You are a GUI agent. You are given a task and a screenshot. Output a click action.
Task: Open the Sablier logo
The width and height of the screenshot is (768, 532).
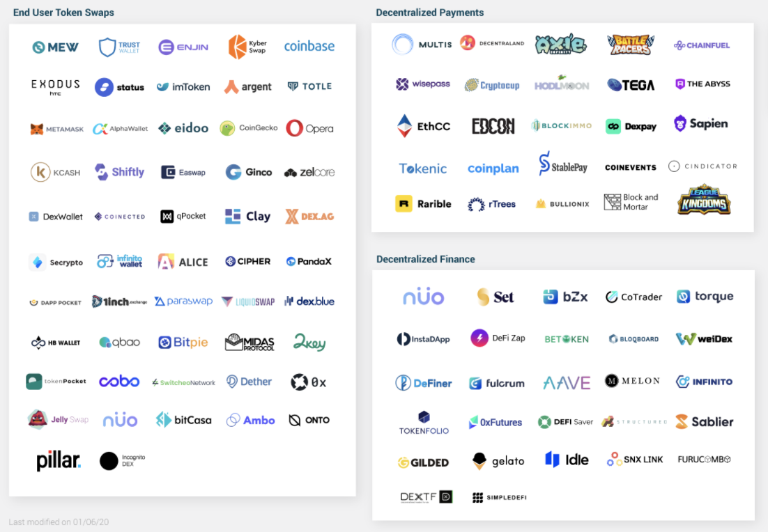[705, 421]
